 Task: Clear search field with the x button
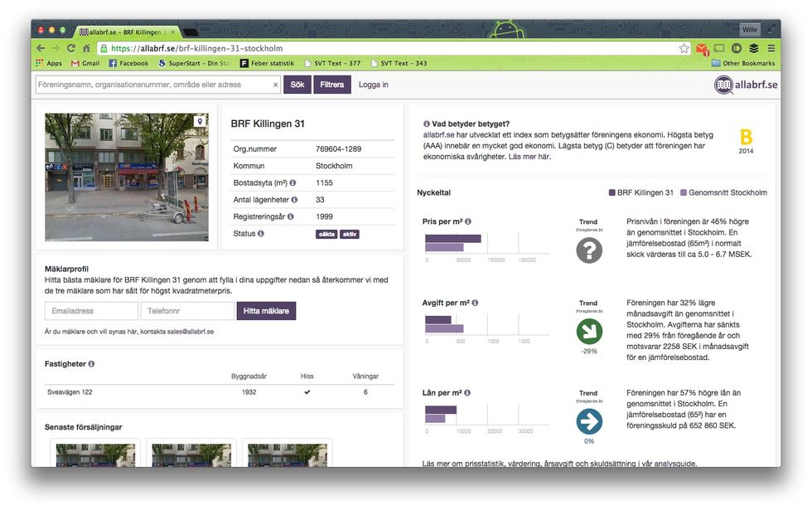[x=276, y=85]
